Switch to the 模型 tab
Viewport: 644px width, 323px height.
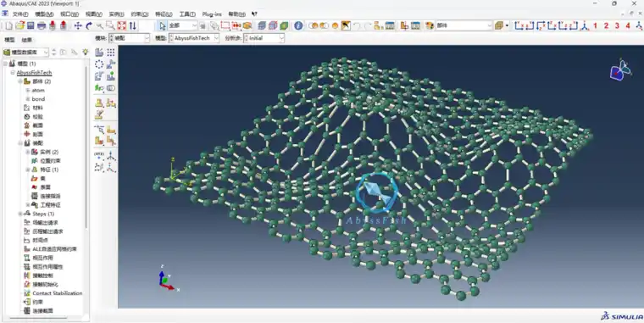pos(9,40)
